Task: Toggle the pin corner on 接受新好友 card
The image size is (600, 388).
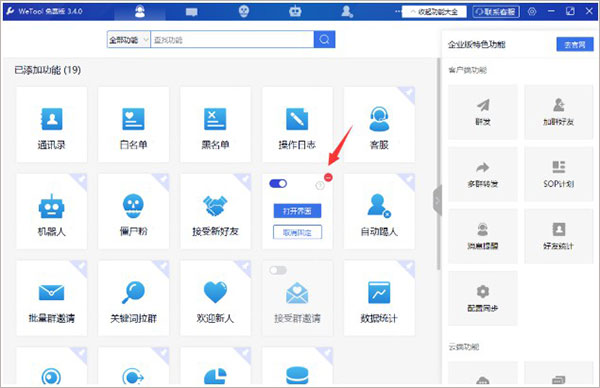Action: [x=244, y=180]
